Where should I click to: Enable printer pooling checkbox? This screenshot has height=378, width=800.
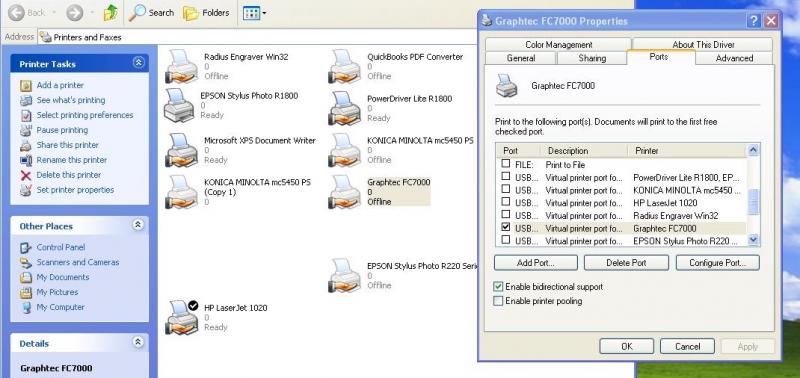click(x=498, y=301)
